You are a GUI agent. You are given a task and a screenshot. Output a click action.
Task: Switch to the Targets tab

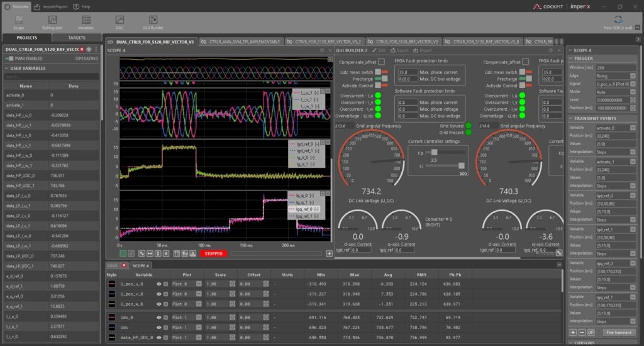tap(77, 38)
